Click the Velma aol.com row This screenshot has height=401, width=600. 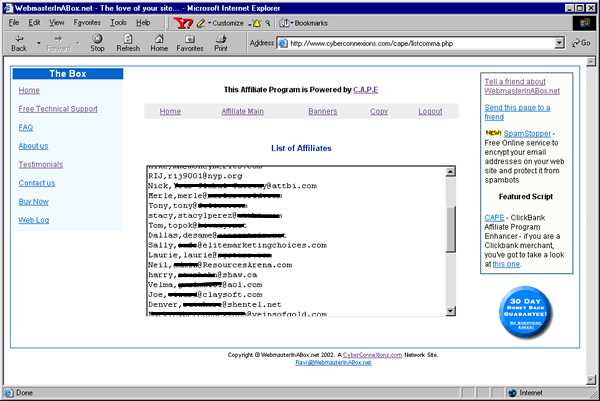205,285
